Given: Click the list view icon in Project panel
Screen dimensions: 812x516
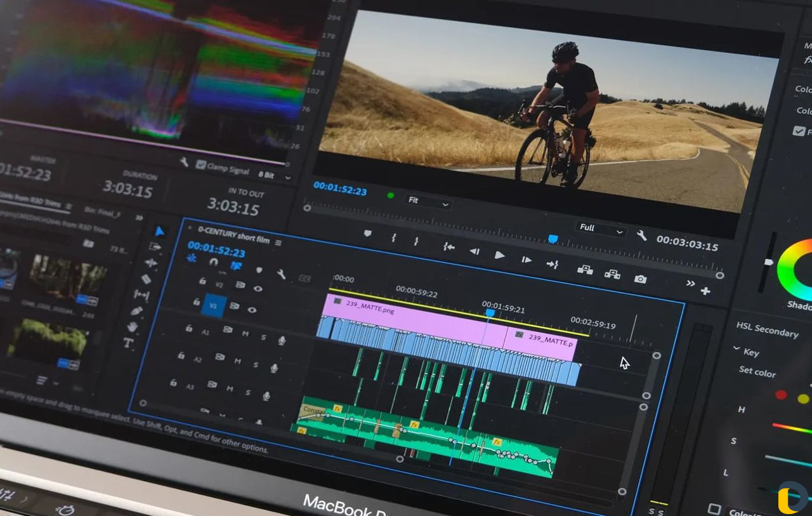Looking at the screenshot, I should pyautogui.click(x=42, y=380).
